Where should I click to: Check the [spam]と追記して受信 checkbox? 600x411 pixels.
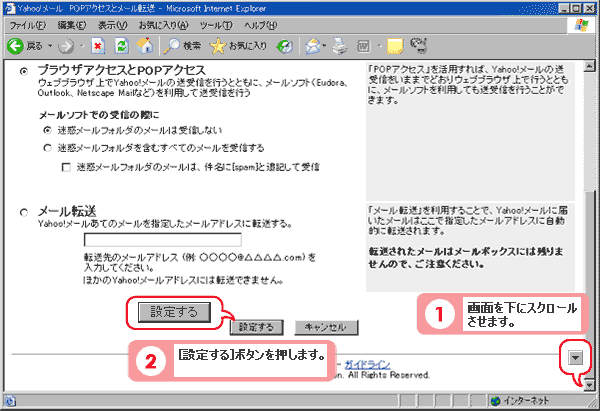click(x=66, y=167)
